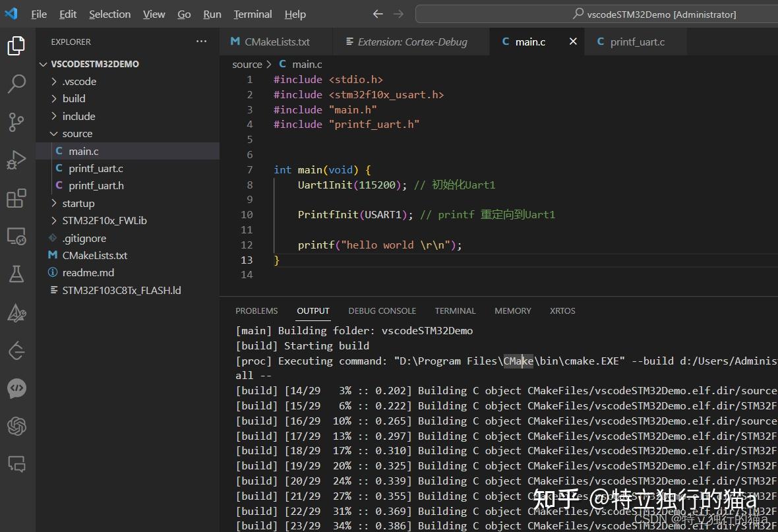Click the Extensions icon in activity bar
Viewport: 778px width, 532px height.
(16, 197)
